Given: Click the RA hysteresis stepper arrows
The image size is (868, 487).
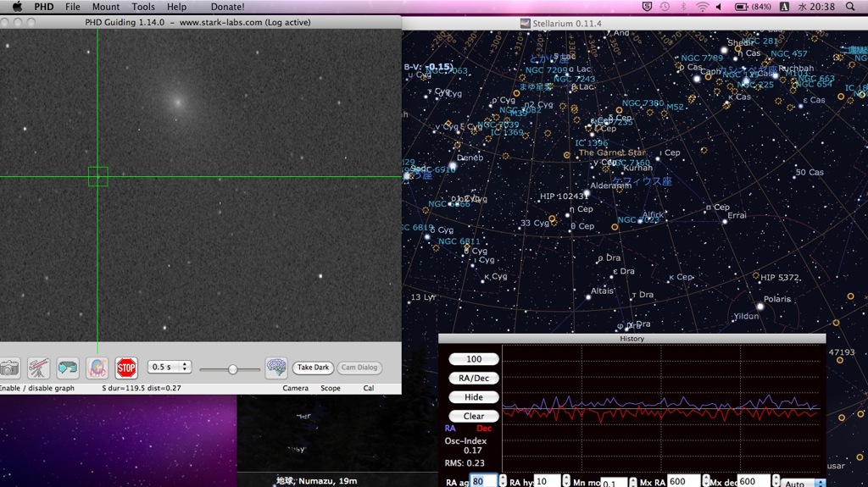Looking at the screenshot, I should [x=565, y=481].
